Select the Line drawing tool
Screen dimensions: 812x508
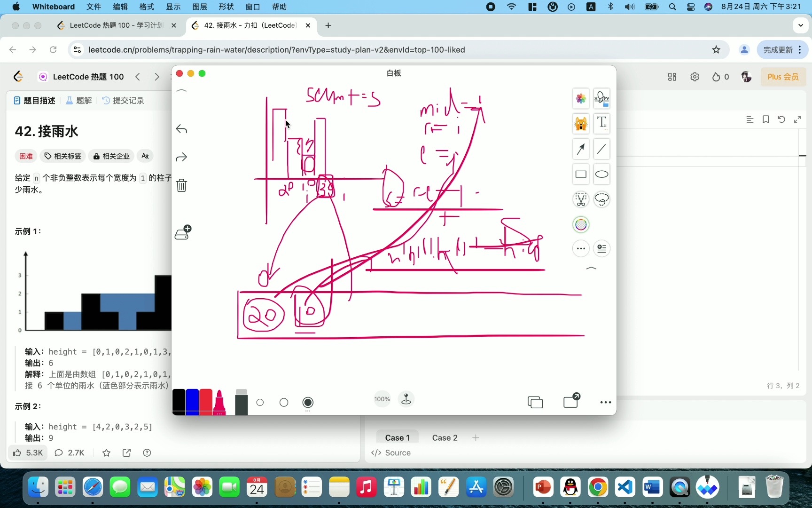point(602,149)
